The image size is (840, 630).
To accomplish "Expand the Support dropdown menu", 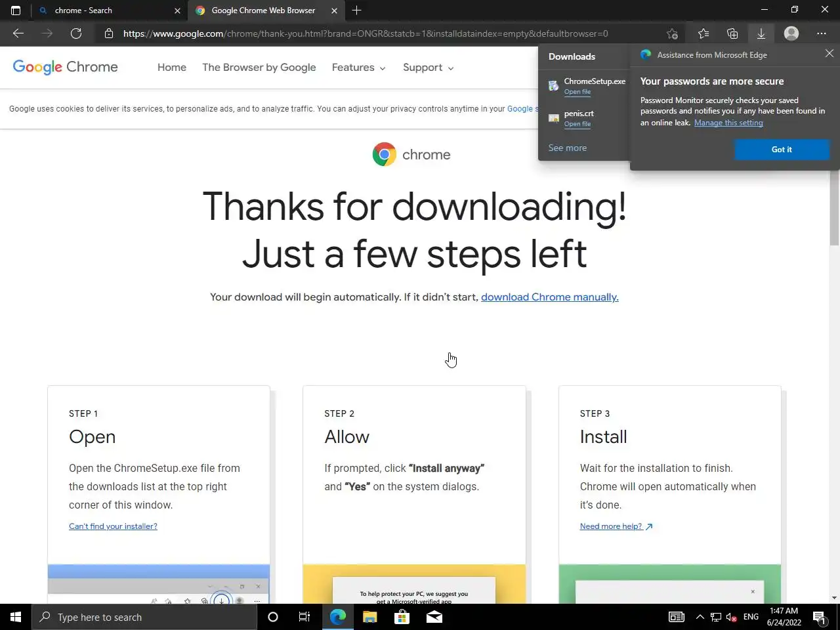I will 428,68.
